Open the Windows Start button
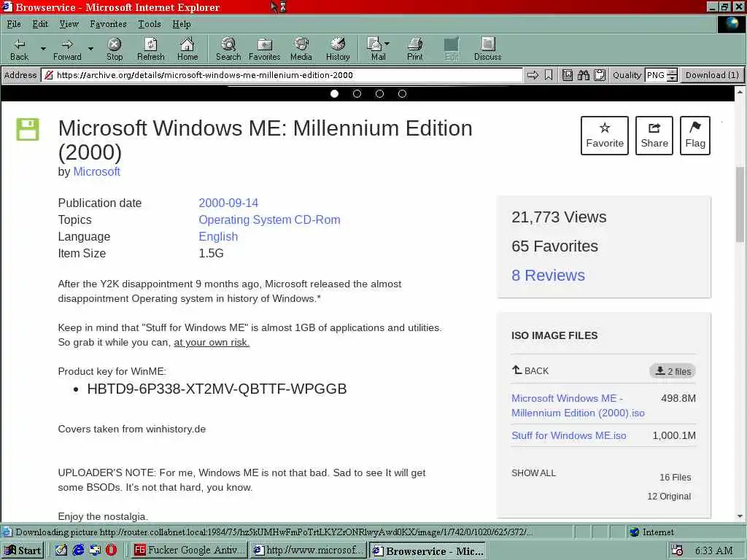 pos(23,550)
